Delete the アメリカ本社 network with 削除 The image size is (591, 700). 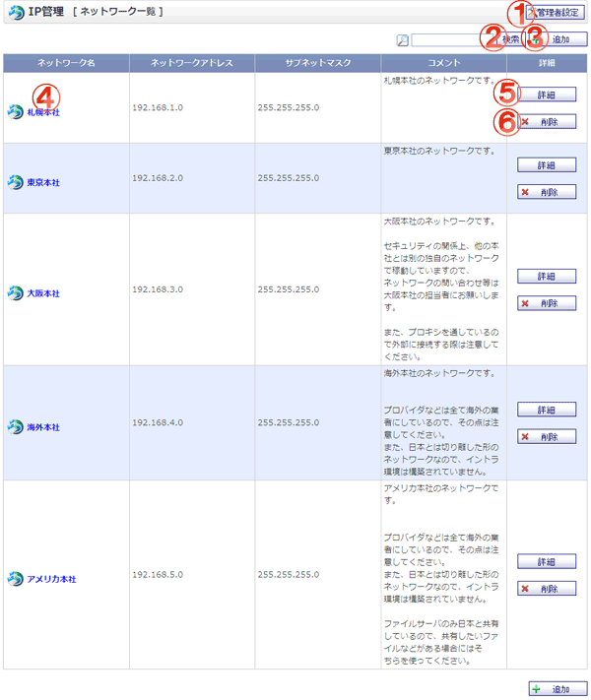click(x=547, y=589)
